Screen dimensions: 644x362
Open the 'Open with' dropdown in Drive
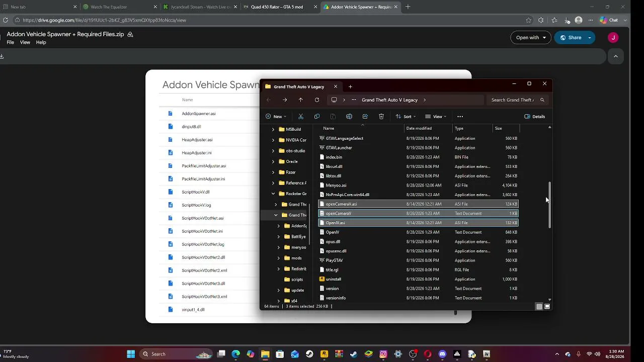(531, 37)
